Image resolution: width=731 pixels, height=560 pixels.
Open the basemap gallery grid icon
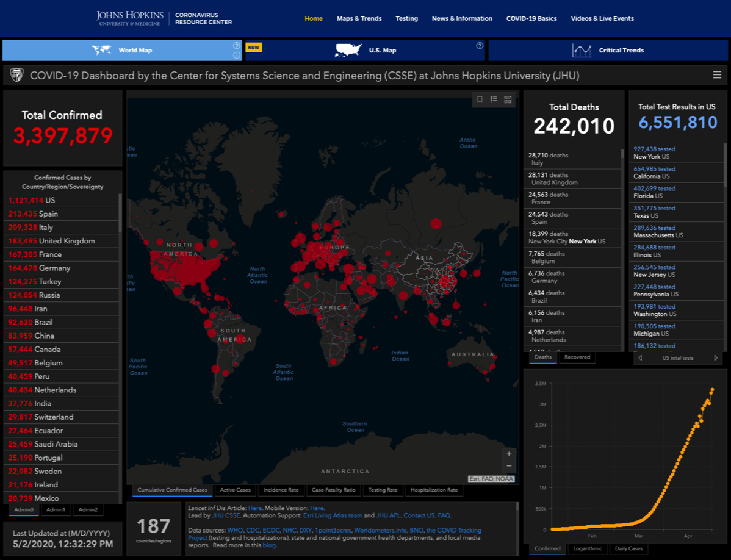pyautogui.click(x=508, y=99)
